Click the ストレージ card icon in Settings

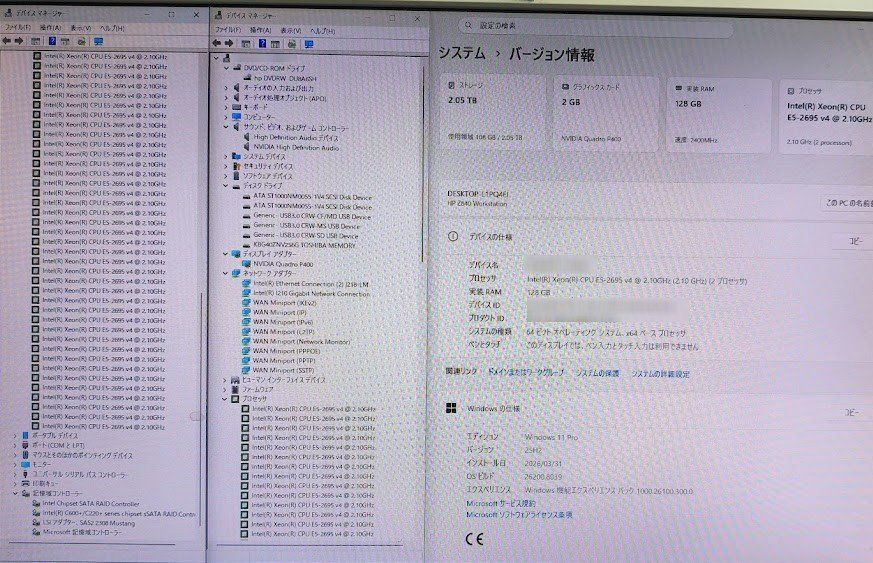click(x=452, y=85)
